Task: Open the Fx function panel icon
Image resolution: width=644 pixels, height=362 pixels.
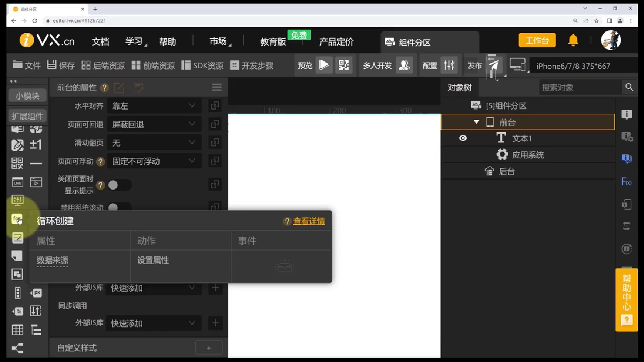Action: pyautogui.click(x=626, y=181)
